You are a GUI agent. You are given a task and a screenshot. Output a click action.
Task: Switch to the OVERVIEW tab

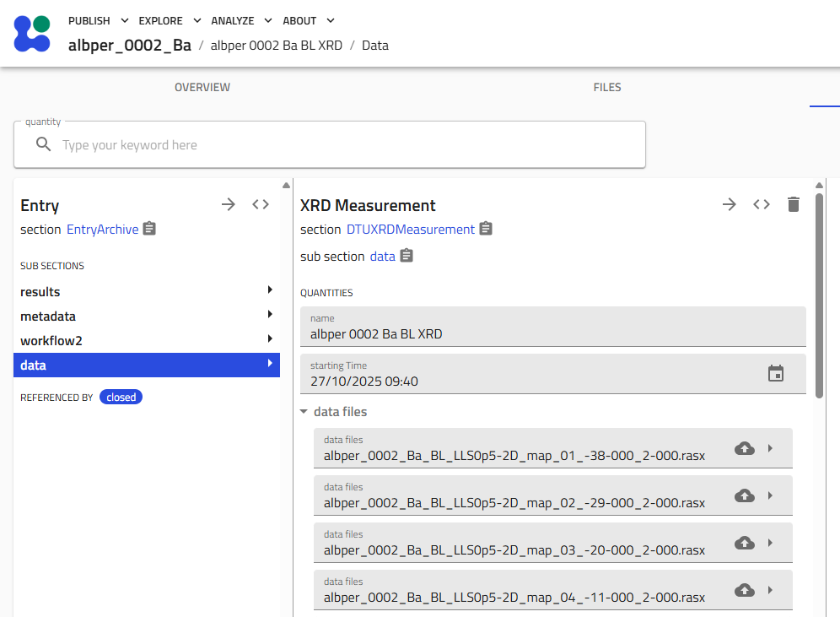coord(202,87)
